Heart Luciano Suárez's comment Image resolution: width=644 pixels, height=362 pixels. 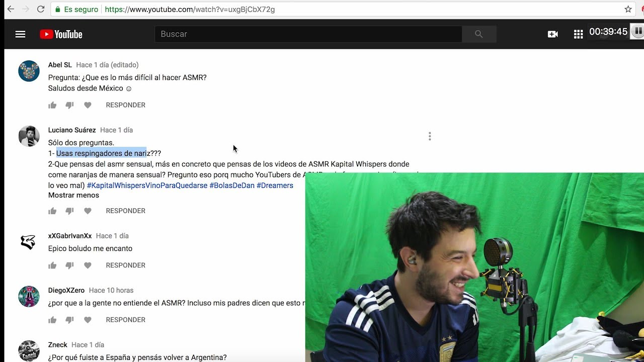88,211
